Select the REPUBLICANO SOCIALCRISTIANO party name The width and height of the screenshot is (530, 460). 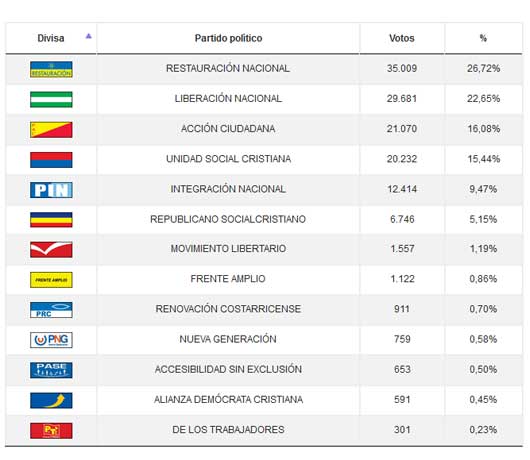click(228, 219)
